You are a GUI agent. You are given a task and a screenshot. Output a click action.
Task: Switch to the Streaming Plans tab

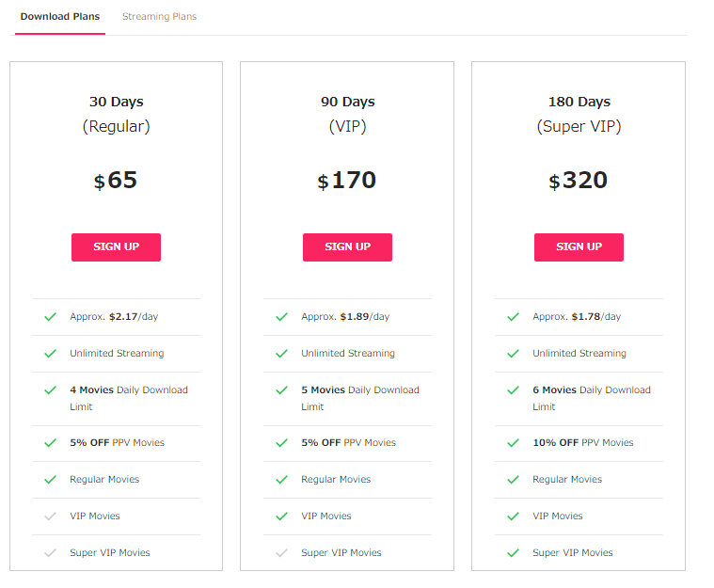pyautogui.click(x=159, y=16)
